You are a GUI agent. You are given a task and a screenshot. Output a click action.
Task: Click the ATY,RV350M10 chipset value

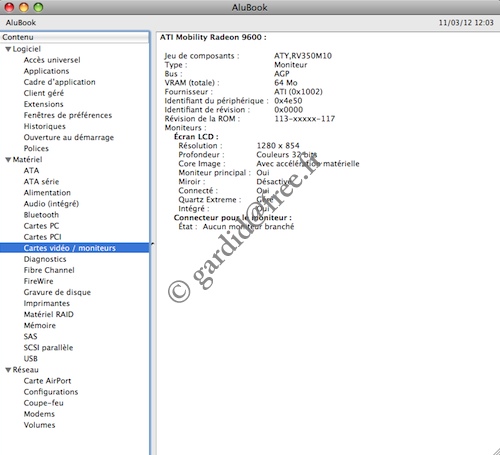tap(303, 56)
